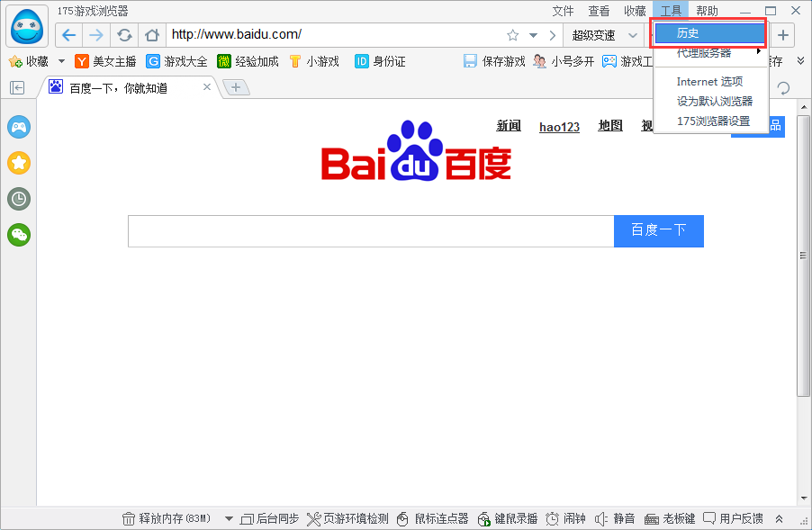Open the 超级变速 speed mode dropdown
Screen dimensions: 812x530
pos(600,35)
